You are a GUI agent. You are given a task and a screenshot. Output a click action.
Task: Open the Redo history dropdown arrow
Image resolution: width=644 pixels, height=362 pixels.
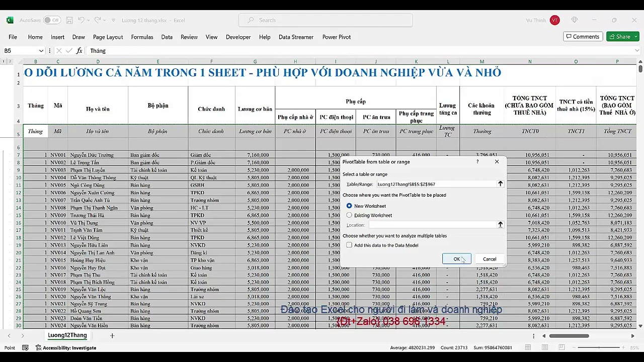pyautogui.click(x=104, y=20)
